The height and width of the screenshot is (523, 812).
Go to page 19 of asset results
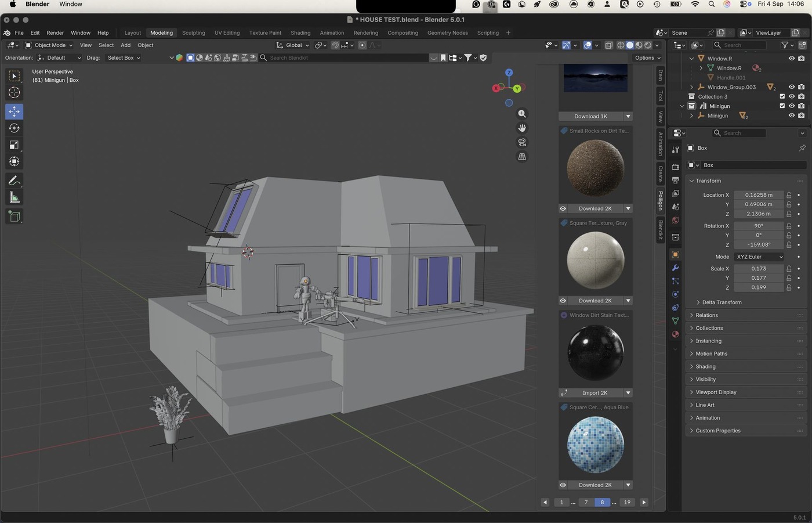point(627,503)
